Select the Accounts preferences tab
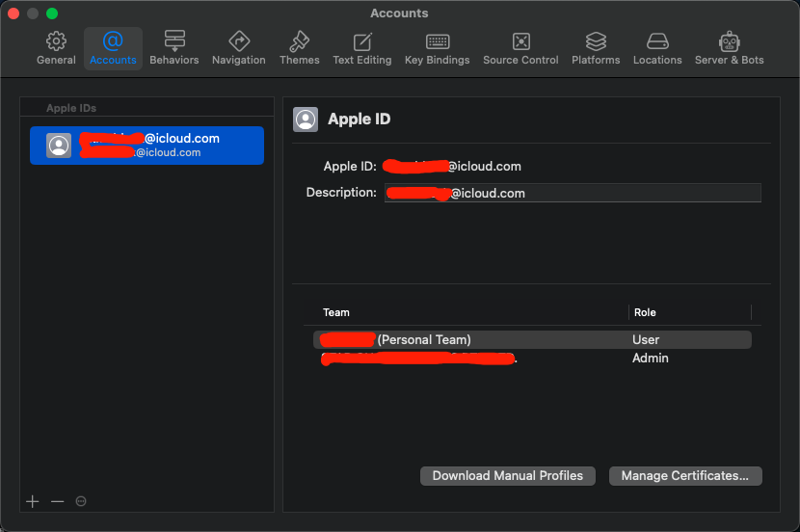 [113, 49]
